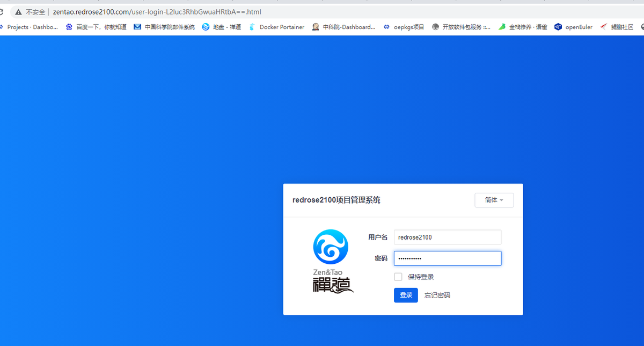
Task: Click the browser reload icon
Action: tap(1, 12)
